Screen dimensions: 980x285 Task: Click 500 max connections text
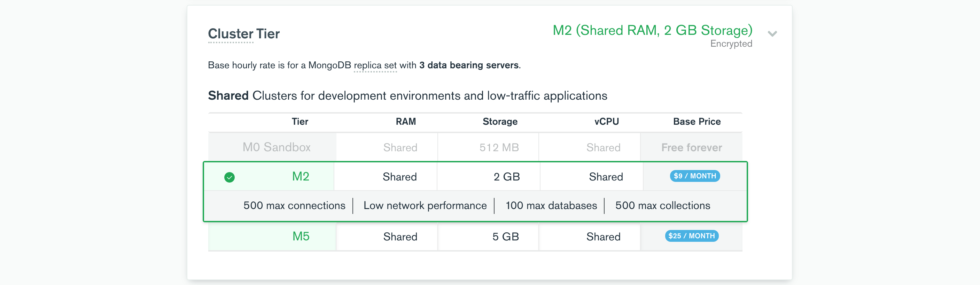295,206
